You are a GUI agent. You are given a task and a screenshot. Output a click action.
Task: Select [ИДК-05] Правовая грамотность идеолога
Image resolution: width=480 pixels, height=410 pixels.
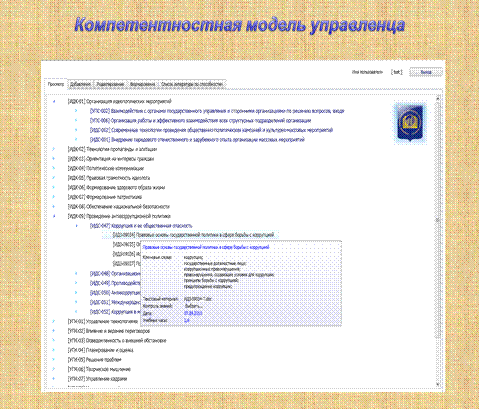pos(109,178)
